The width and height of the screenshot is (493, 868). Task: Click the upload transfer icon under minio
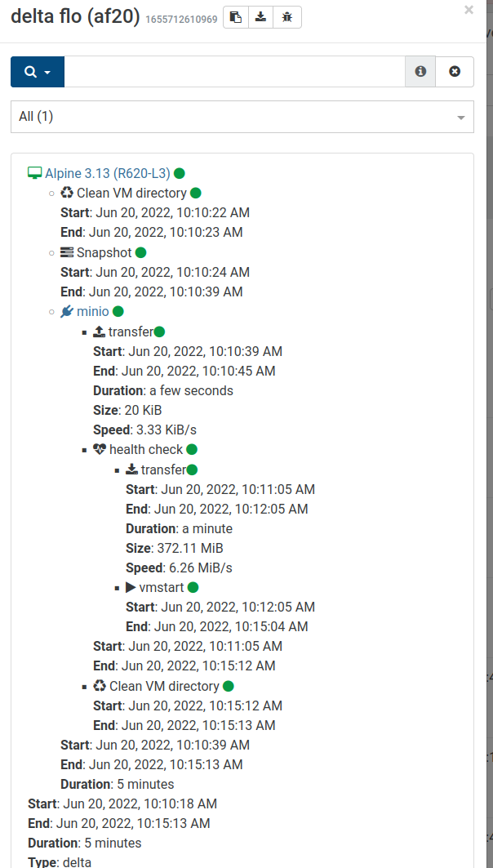100,332
